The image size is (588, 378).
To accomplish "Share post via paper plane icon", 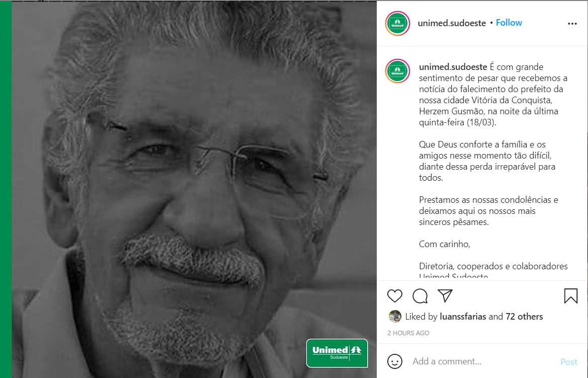I will click(x=445, y=296).
